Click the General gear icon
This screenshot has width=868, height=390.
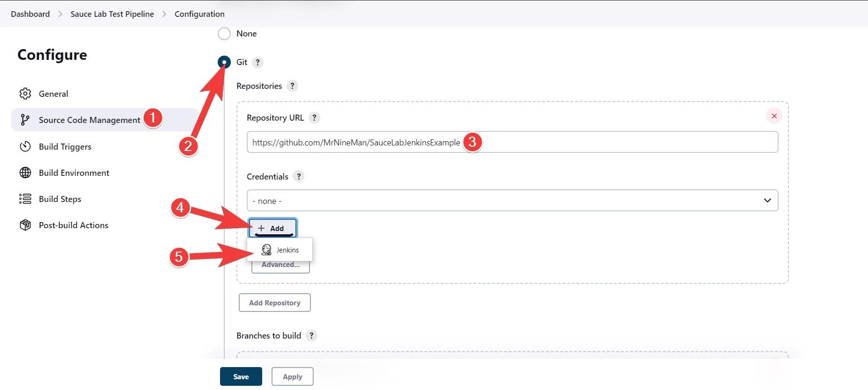[x=25, y=94]
